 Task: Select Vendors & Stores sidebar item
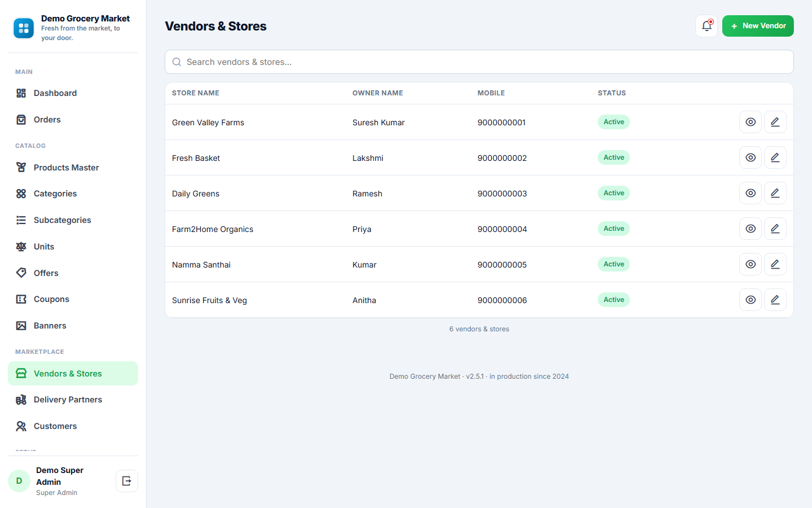pyautogui.click(x=73, y=374)
